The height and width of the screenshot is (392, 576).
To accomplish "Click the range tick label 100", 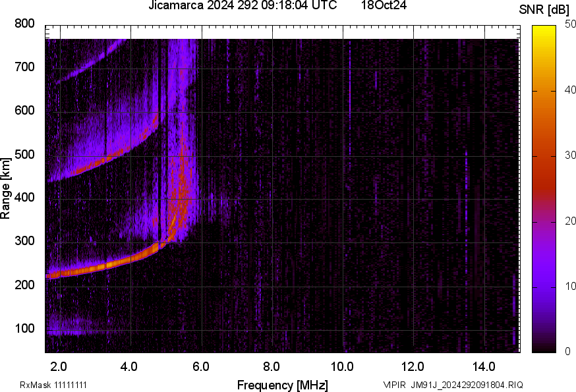I will click(x=24, y=328).
